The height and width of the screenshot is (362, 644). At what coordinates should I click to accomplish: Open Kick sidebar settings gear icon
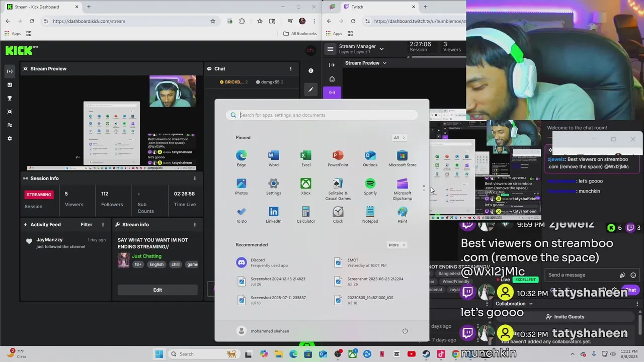coord(10,138)
